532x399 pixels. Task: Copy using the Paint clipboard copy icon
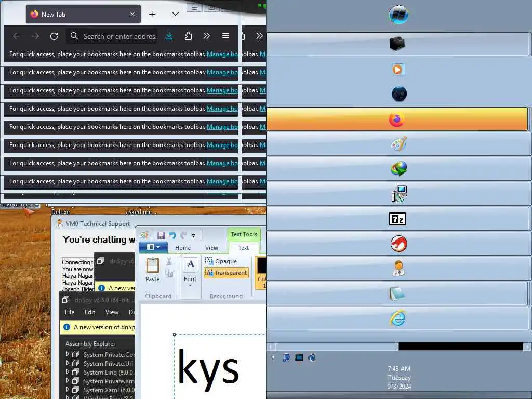pyautogui.click(x=169, y=273)
